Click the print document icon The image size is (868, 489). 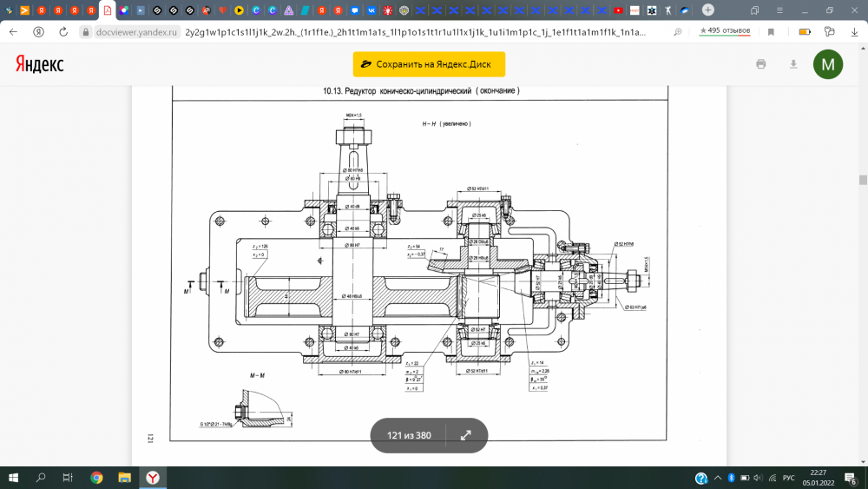[x=761, y=64]
